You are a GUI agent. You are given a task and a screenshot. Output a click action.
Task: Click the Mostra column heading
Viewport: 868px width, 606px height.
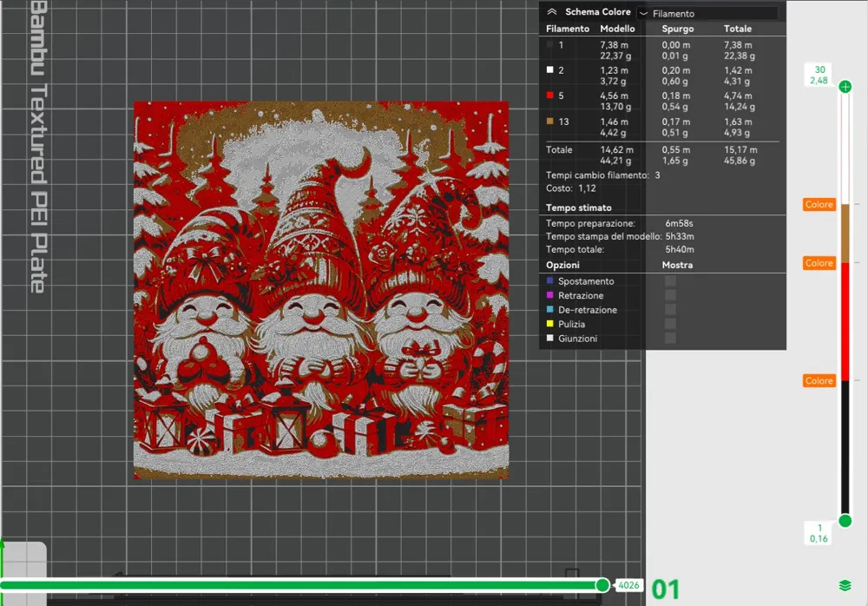(677, 265)
